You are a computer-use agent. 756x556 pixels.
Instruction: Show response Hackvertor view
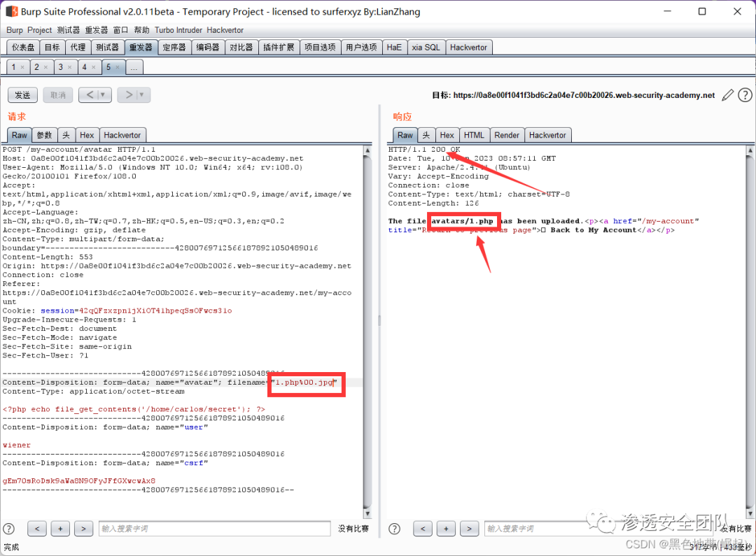547,136
